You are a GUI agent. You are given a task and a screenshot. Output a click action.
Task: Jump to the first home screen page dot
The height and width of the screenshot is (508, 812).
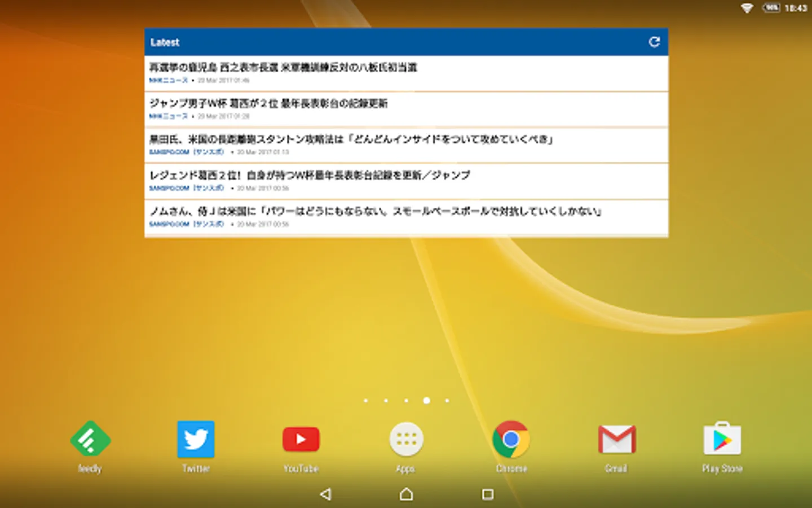(x=366, y=401)
